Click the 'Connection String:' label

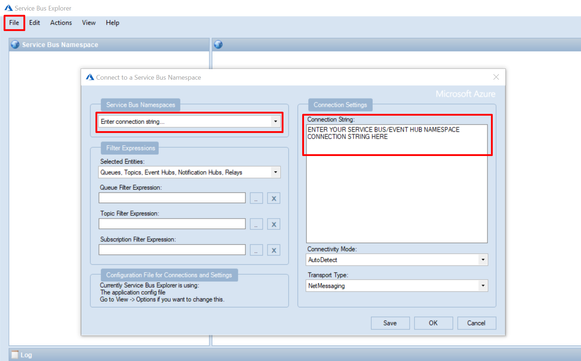tap(331, 119)
